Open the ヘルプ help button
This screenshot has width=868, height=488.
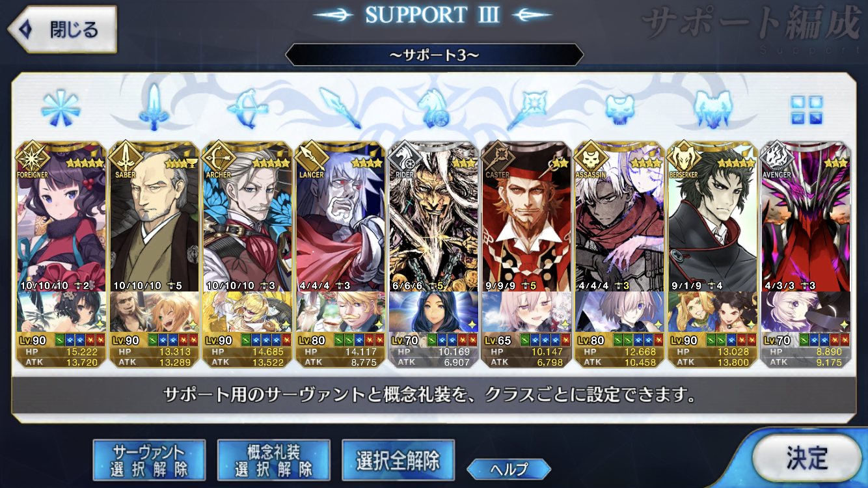coord(509,468)
